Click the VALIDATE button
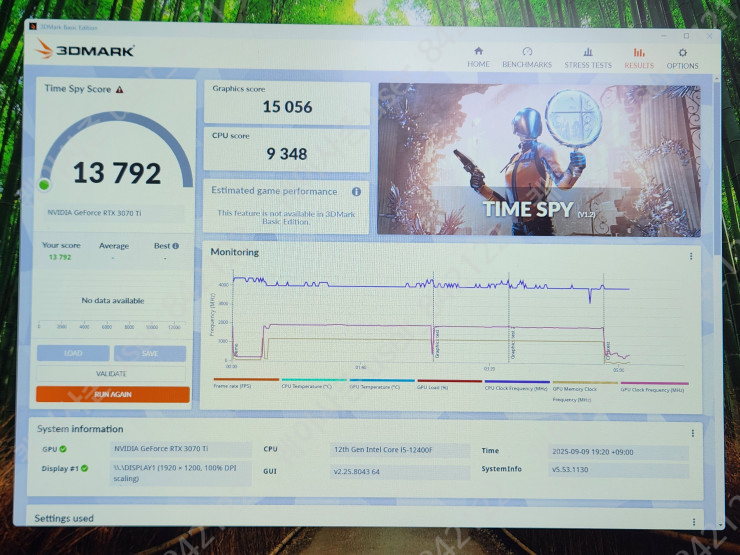The width and height of the screenshot is (740, 555). (x=111, y=374)
